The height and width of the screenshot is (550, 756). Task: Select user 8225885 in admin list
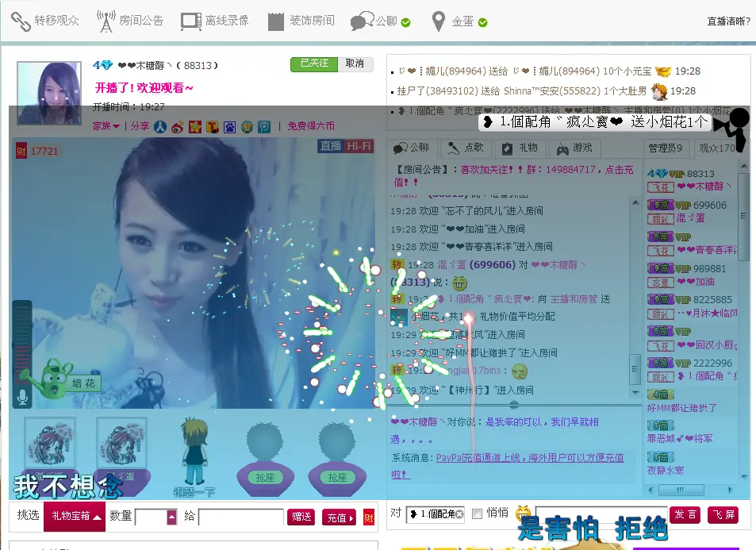tap(689, 306)
